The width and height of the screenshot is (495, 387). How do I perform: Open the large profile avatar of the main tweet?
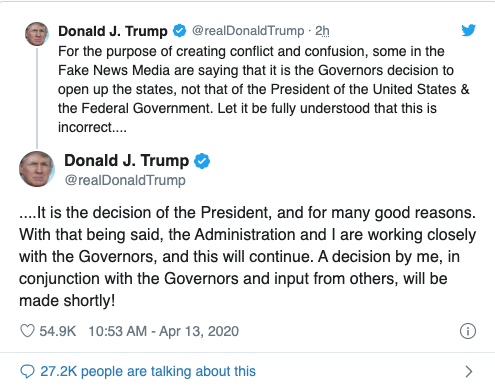[37, 169]
